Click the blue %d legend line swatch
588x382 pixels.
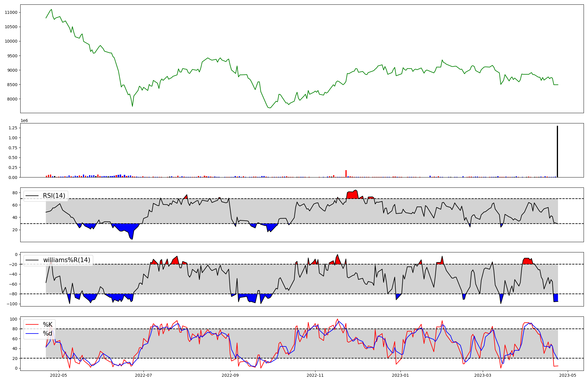click(x=32, y=333)
